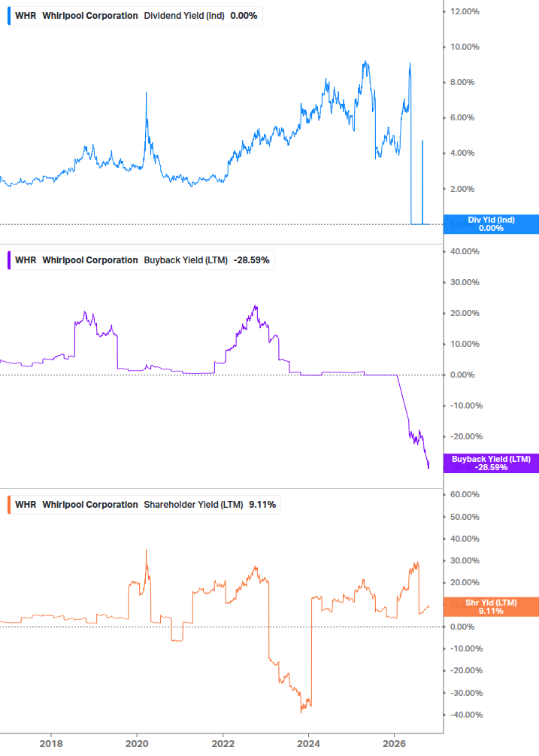This screenshot has width=539, height=756.
Task: Click the -40.00% tick on shareholder yield axis
Action: (466, 715)
